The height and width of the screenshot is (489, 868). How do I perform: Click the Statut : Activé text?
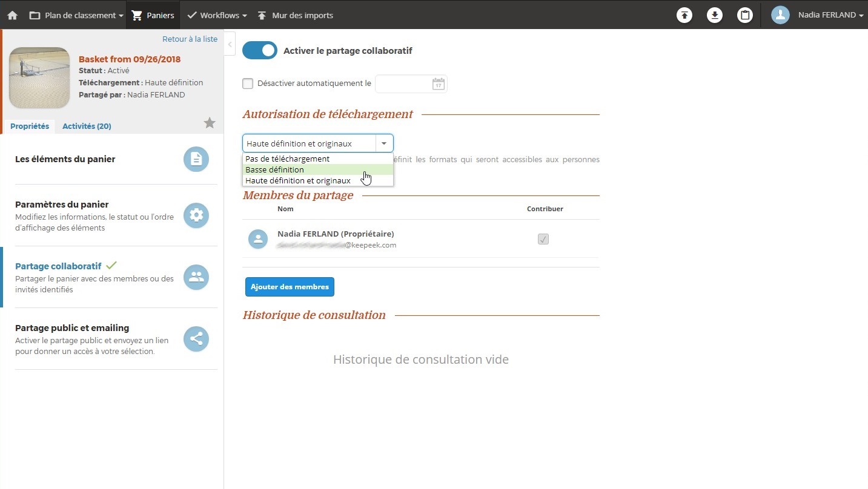[104, 71]
